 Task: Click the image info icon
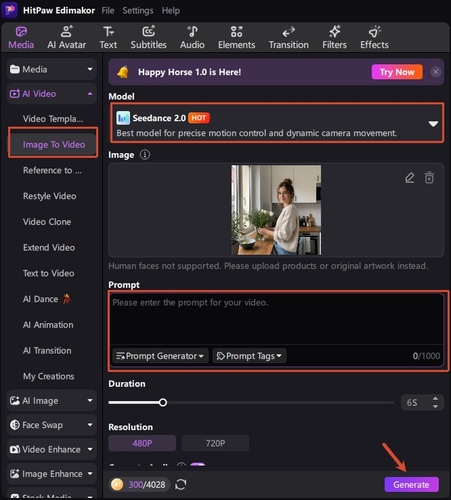pos(145,155)
